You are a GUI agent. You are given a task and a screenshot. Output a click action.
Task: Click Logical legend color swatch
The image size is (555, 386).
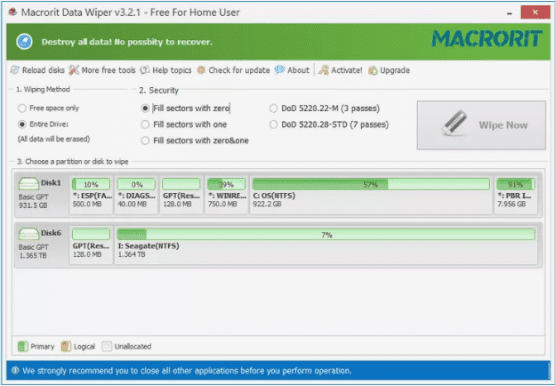tap(66, 346)
